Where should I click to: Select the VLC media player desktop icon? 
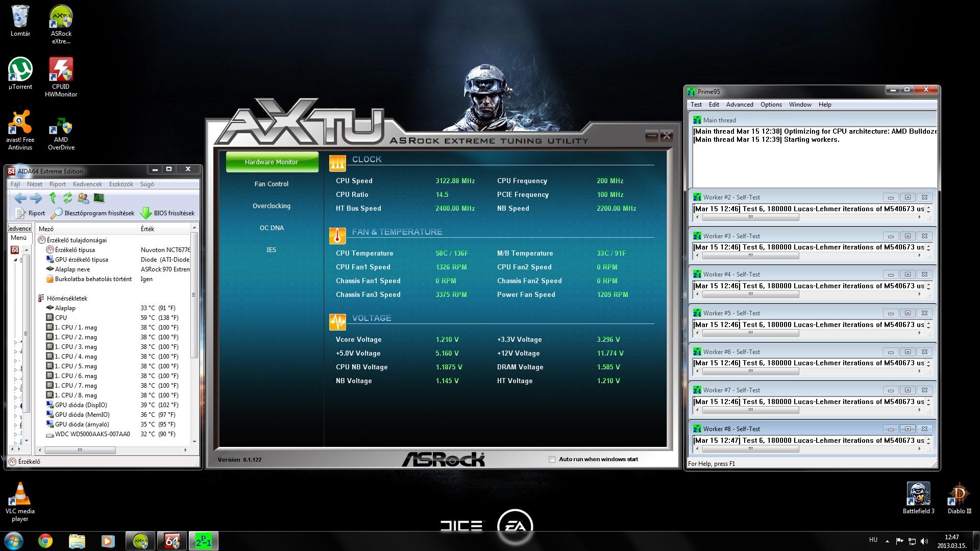coord(20,502)
